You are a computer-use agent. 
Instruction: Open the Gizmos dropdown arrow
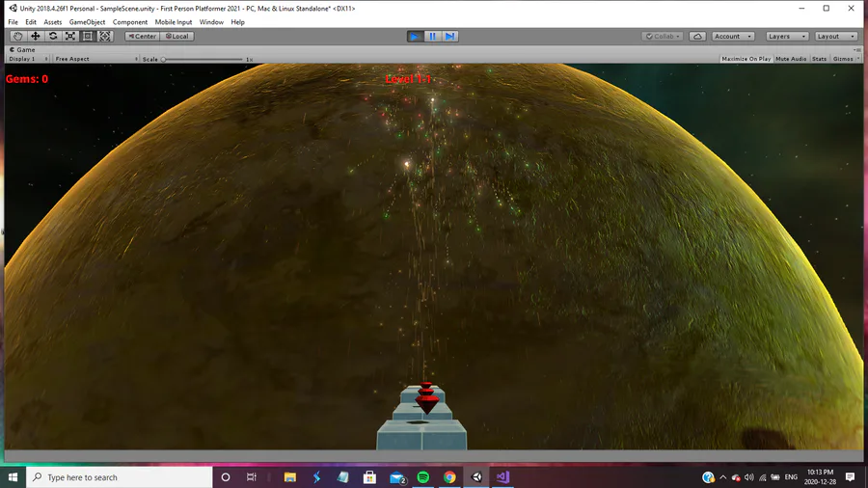pos(858,59)
